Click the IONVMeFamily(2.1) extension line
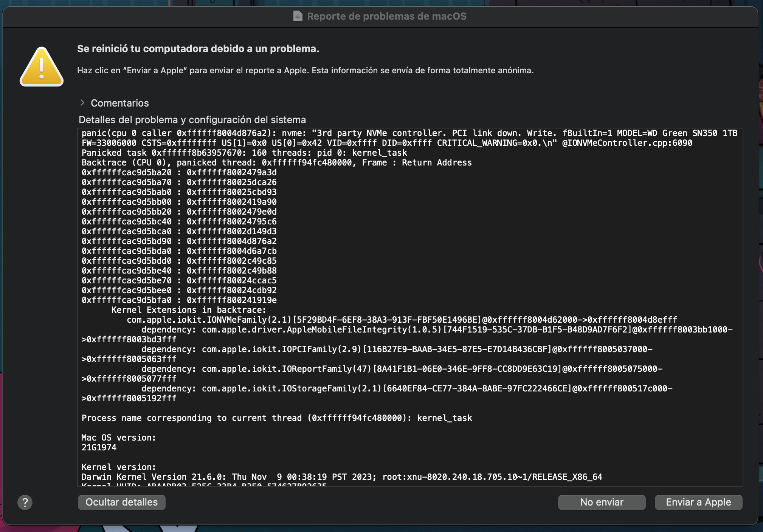This screenshot has width=763, height=532. point(402,320)
